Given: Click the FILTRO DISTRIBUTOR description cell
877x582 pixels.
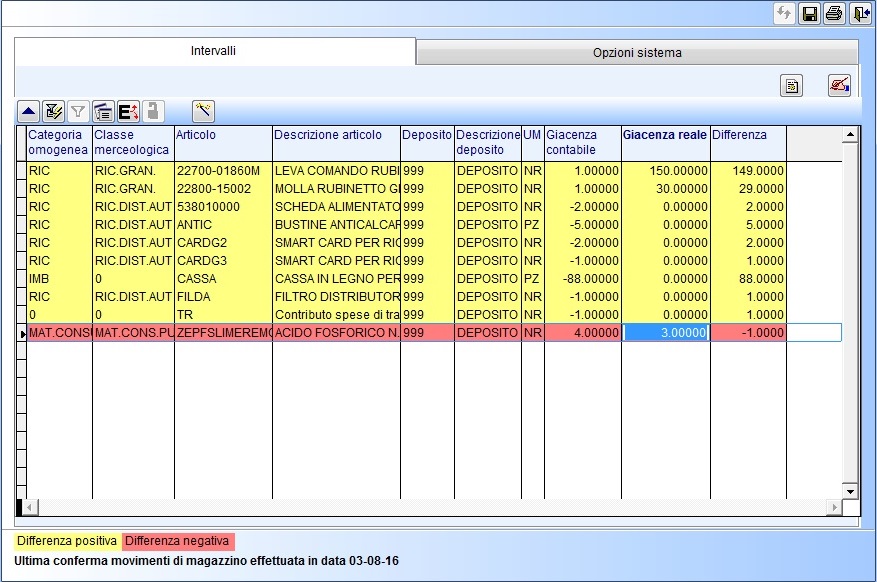Looking at the screenshot, I should coord(336,296).
